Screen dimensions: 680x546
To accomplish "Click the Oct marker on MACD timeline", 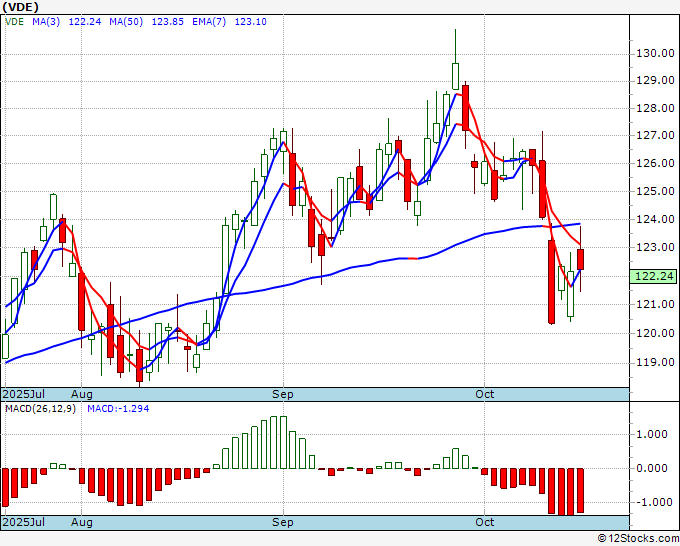I will (x=486, y=522).
